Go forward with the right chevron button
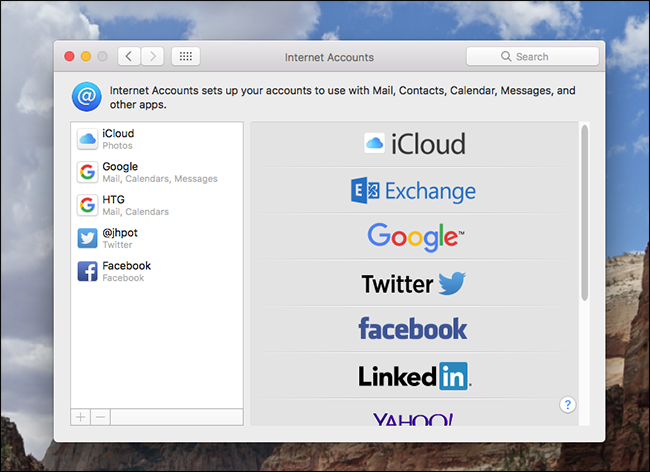This screenshot has width=650, height=472. coord(153,56)
